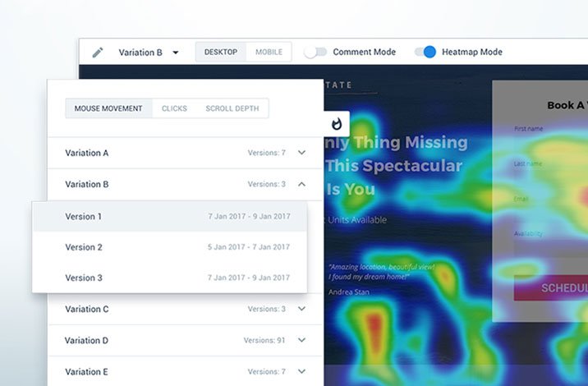Click the Variation D label
The height and width of the screenshot is (386, 588).
(x=86, y=340)
